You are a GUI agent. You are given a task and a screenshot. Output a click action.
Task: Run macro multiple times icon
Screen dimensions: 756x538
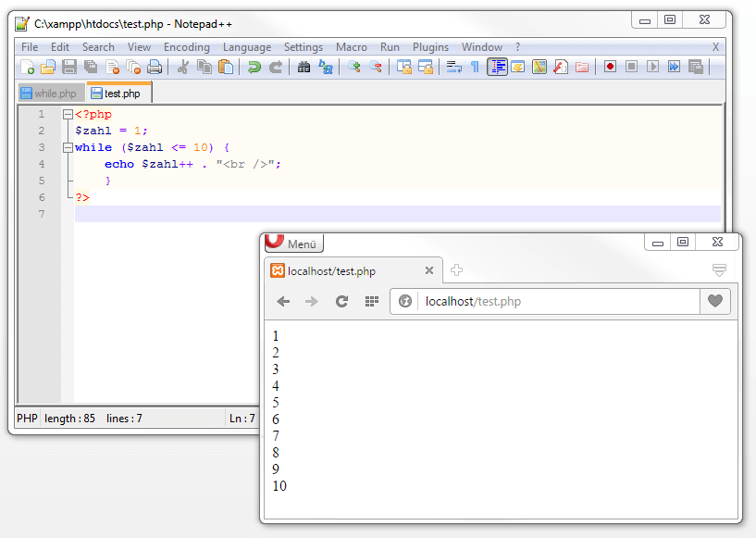coord(674,67)
